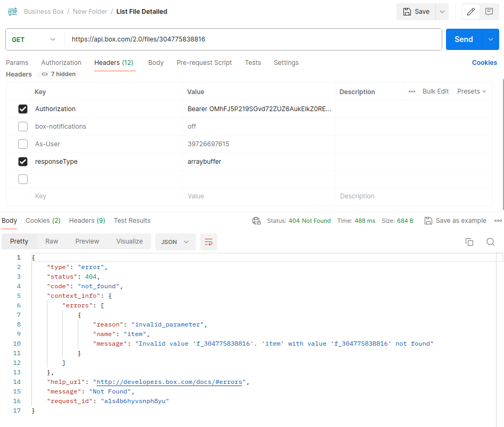Image resolution: width=504 pixels, height=427 pixels.
Task: Click the edit pencil icon
Action: pos(471,12)
